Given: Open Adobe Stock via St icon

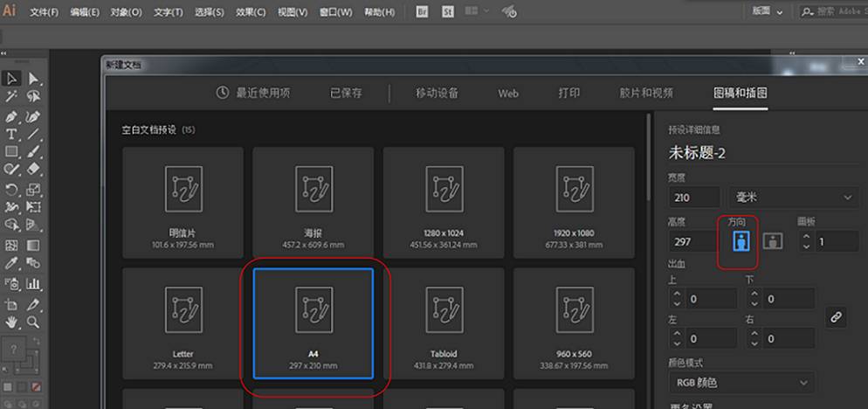Looking at the screenshot, I should [448, 11].
